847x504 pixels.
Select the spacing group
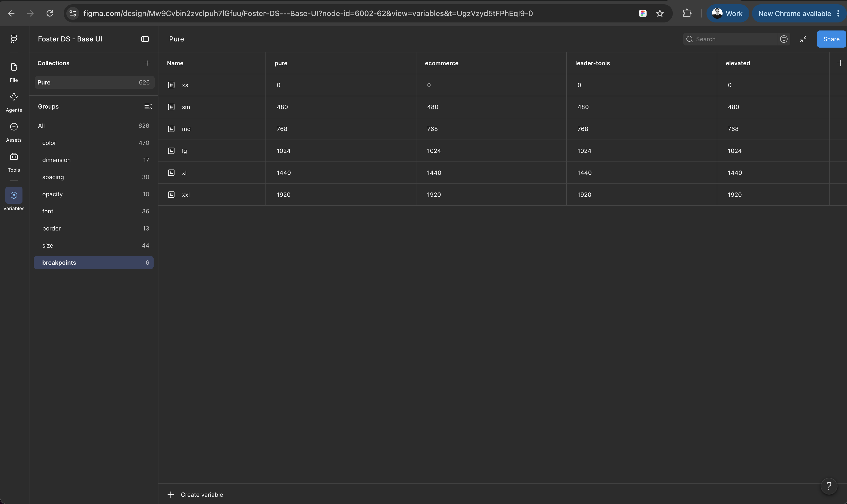pos(93,177)
